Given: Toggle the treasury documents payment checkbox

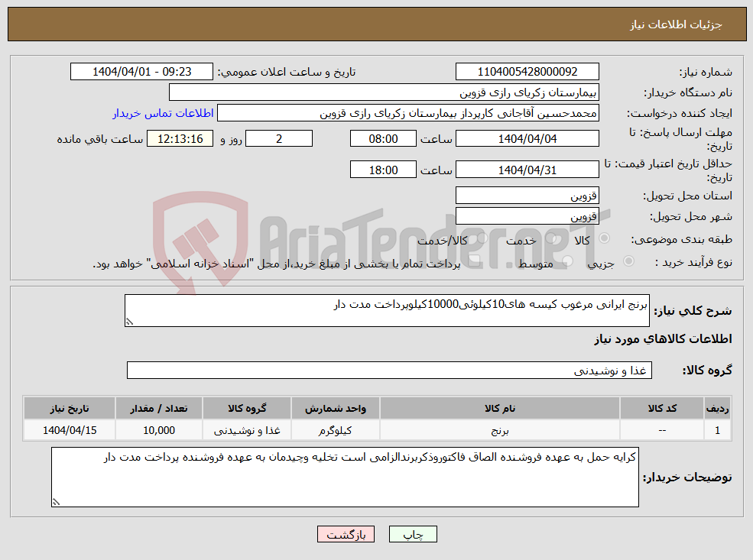Looking at the screenshot, I should point(475,261).
